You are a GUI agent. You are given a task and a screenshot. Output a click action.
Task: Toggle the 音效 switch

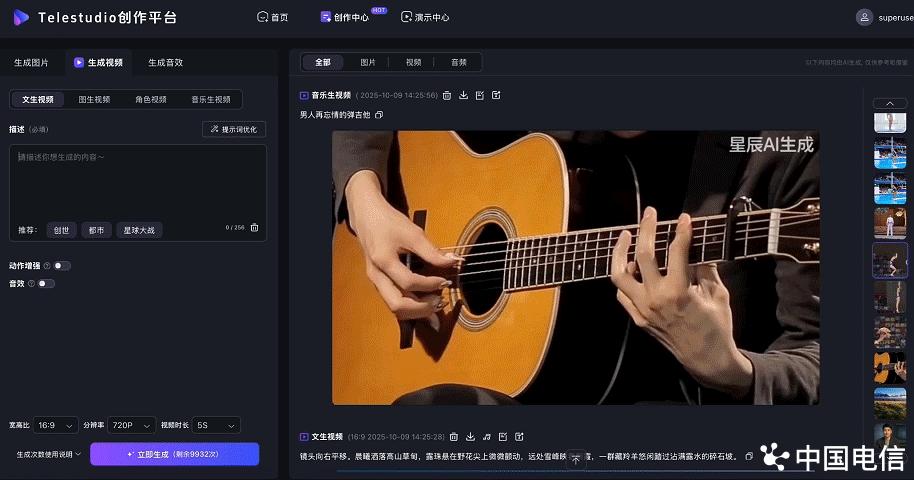46,283
